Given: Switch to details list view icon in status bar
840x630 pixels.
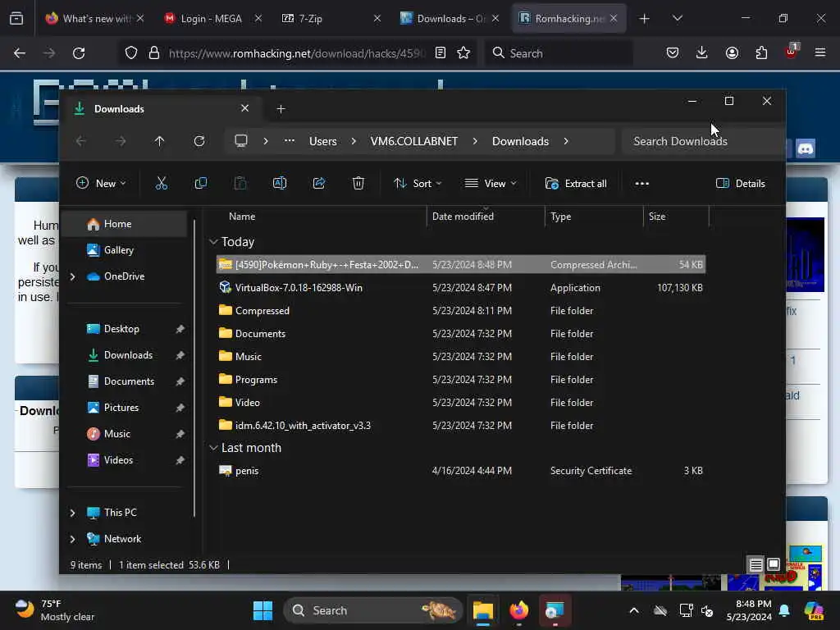Looking at the screenshot, I should 756,564.
